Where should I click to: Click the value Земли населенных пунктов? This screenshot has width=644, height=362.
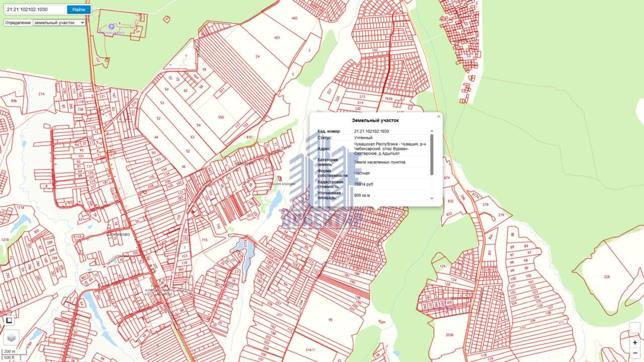point(380,162)
